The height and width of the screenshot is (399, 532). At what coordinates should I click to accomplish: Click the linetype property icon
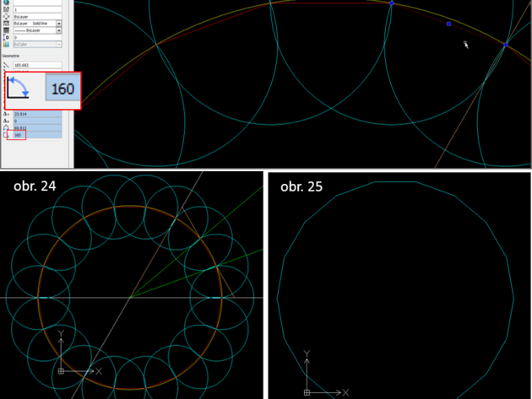point(6,24)
